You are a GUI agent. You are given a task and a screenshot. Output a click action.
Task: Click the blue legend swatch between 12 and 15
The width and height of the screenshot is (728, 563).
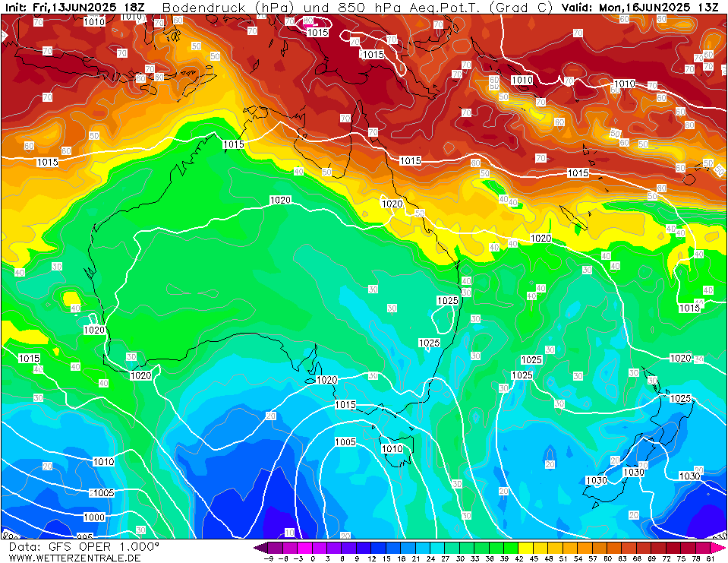click(x=378, y=547)
